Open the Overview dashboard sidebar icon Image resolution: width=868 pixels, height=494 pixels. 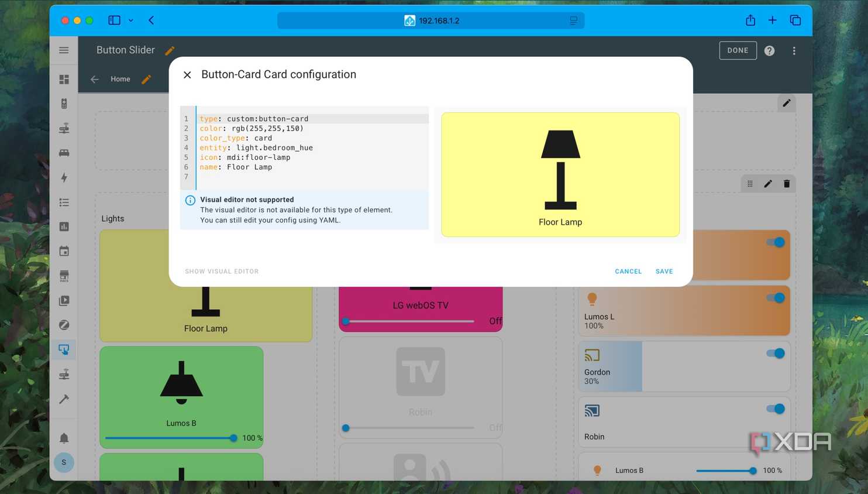[x=64, y=79]
